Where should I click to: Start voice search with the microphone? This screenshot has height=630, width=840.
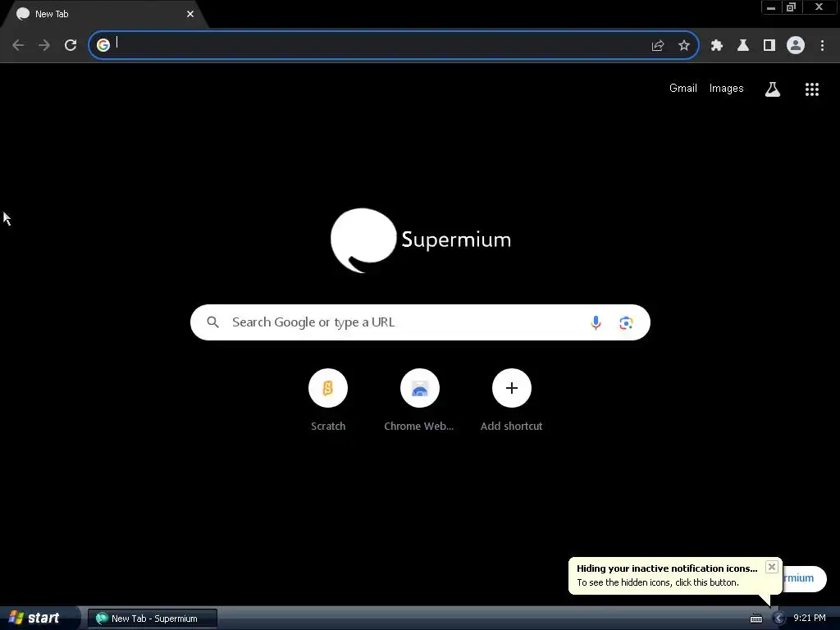(x=596, y=322)
